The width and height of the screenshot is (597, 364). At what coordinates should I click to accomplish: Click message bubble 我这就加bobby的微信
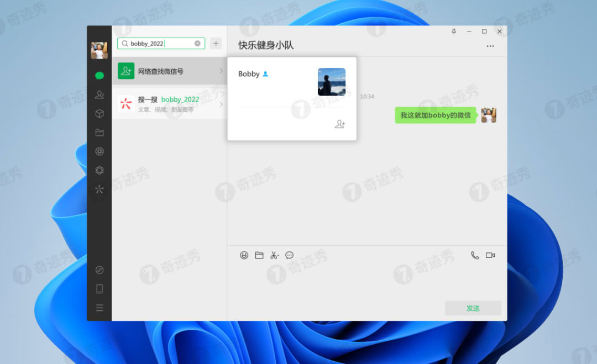pyautogui.click(x=435, y=115)
